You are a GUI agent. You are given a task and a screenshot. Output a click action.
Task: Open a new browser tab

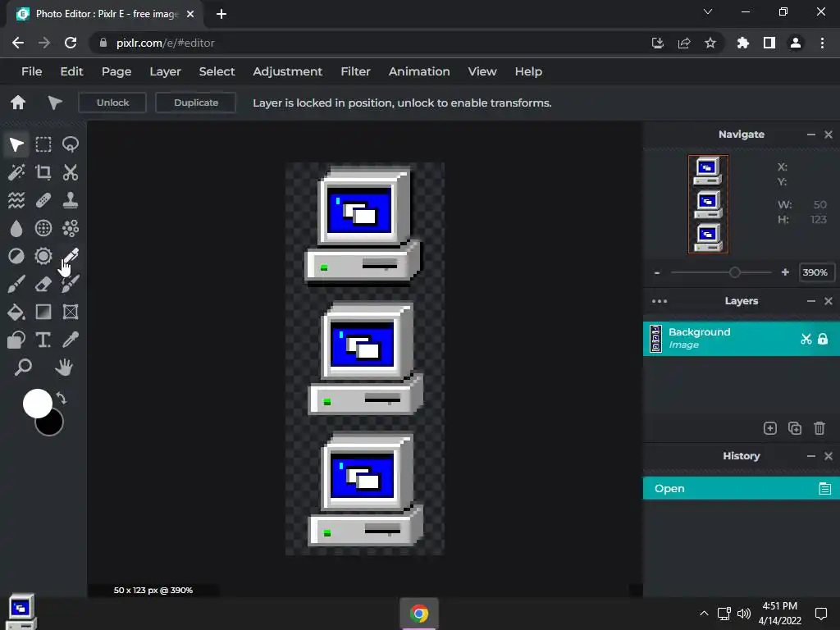click(221, 14)
